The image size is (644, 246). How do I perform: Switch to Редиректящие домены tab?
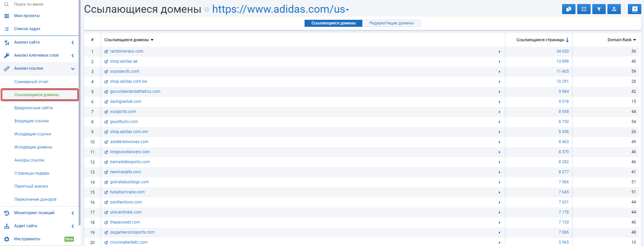click(x=392, y=23)
